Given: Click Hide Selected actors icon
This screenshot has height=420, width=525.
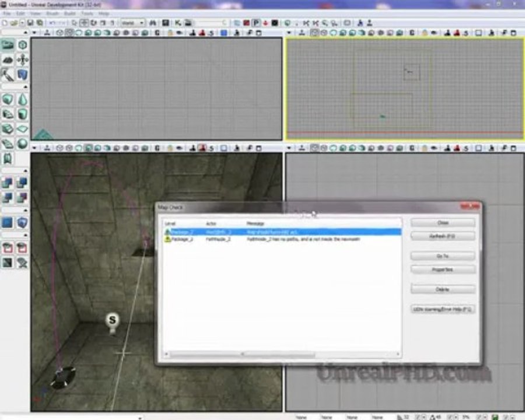Looking at the screenshot, I should [x=22, y=248].
